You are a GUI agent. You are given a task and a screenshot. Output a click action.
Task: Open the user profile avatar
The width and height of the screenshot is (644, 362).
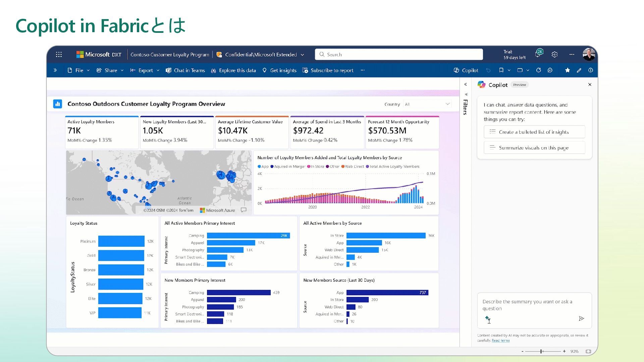point(589,54)
